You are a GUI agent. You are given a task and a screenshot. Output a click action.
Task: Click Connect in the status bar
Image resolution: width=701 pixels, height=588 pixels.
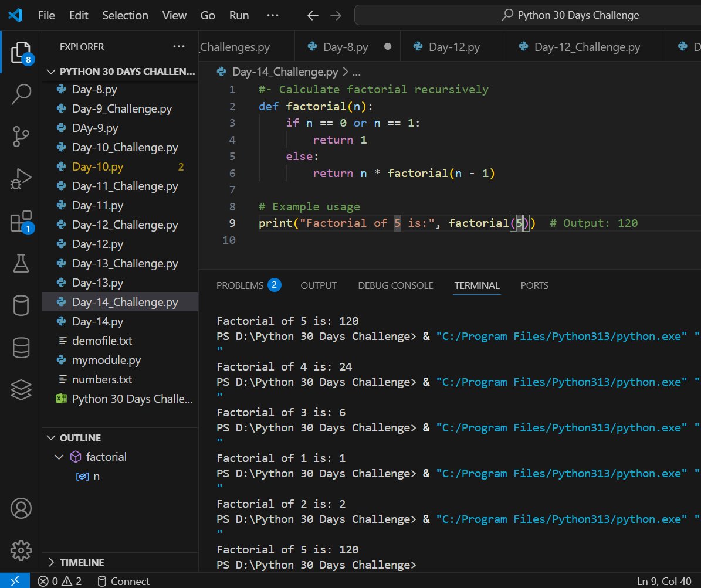(x=123, y=581)
